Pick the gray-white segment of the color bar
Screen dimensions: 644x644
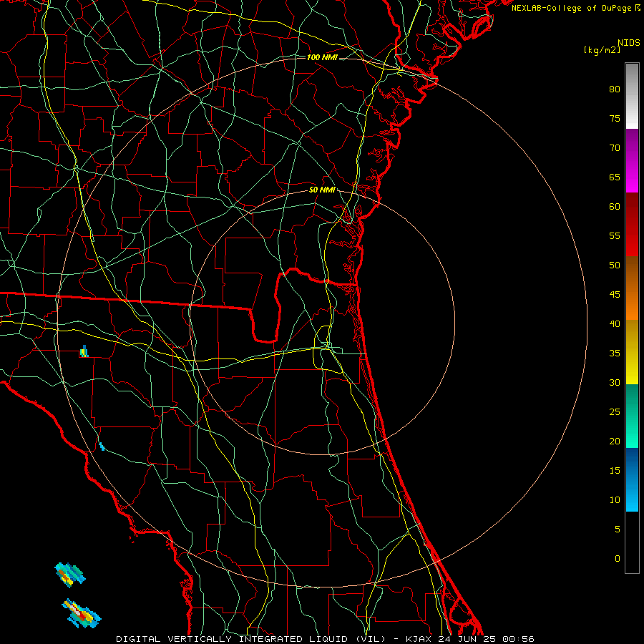[632, 96]
